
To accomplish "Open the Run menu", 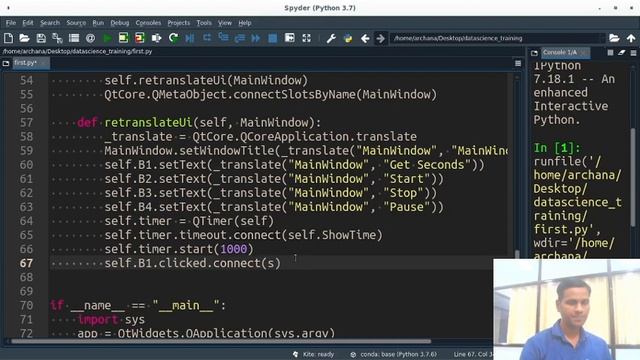I will click(98, 23).
